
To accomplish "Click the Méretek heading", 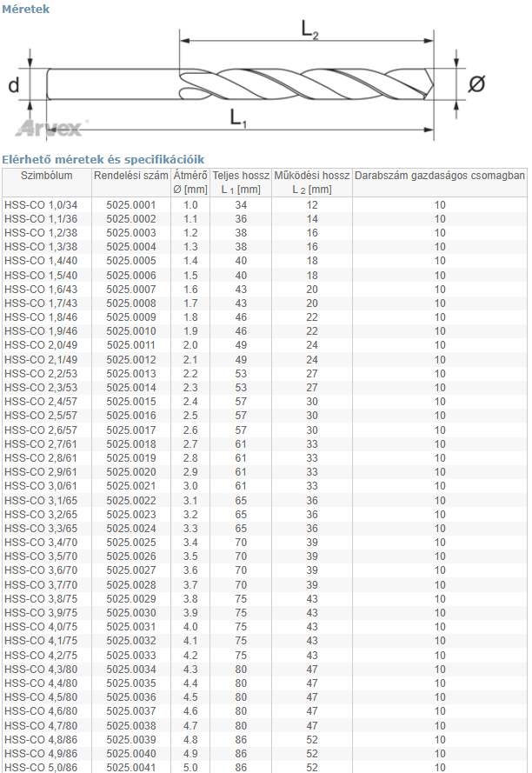I will (x=26, y=9).
